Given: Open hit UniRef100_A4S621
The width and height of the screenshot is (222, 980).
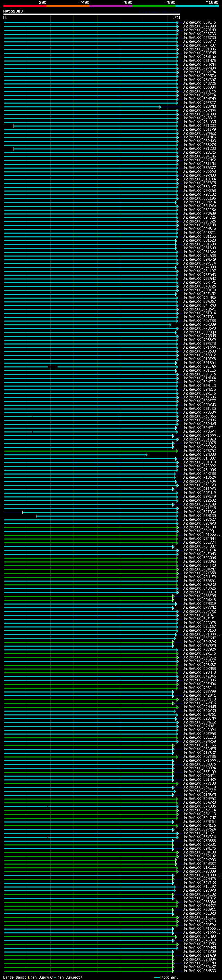Looking at the screenshot, I should click(199, 233).
